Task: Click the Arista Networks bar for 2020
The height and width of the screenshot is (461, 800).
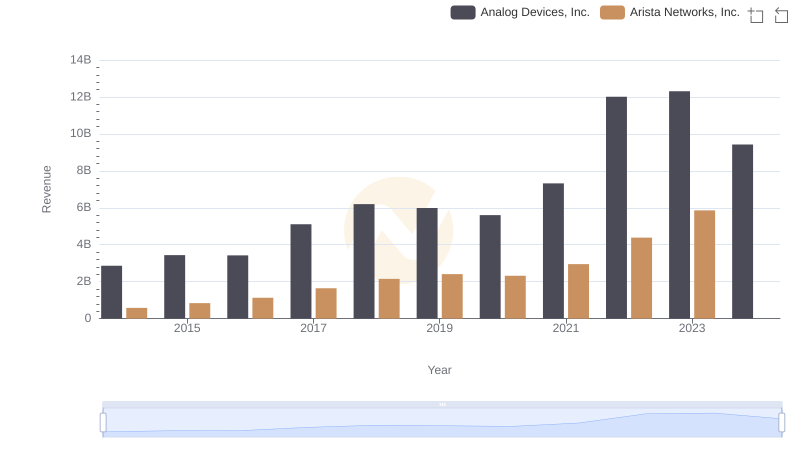Action: pyautogui.click(x=515, y=297)
